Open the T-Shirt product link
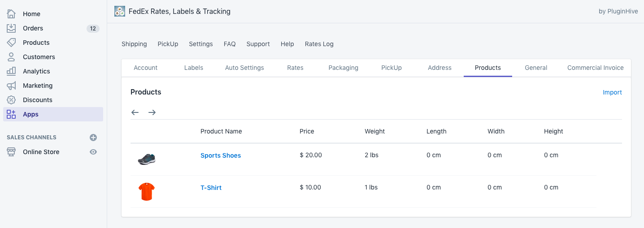Screen dimensions: 644x228 211,188
